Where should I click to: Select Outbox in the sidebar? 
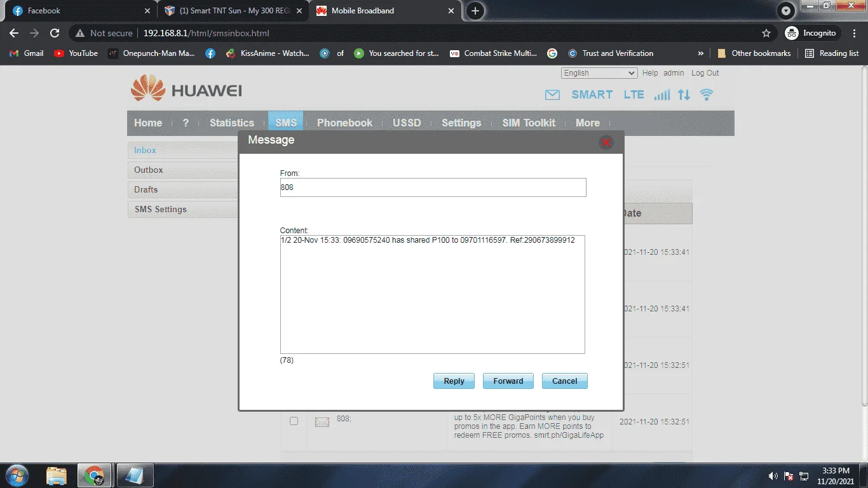tap(183, 170)
